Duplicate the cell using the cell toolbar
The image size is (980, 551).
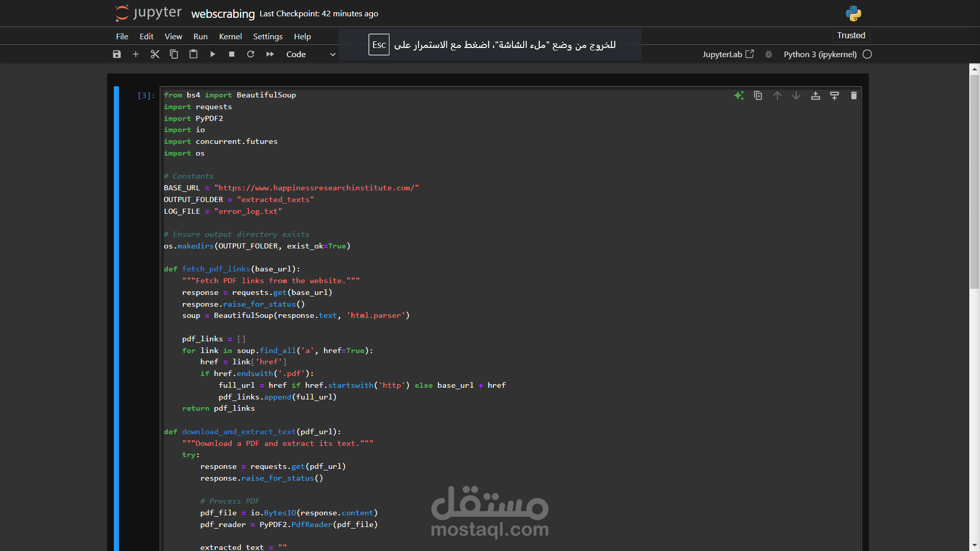point(758,95)
